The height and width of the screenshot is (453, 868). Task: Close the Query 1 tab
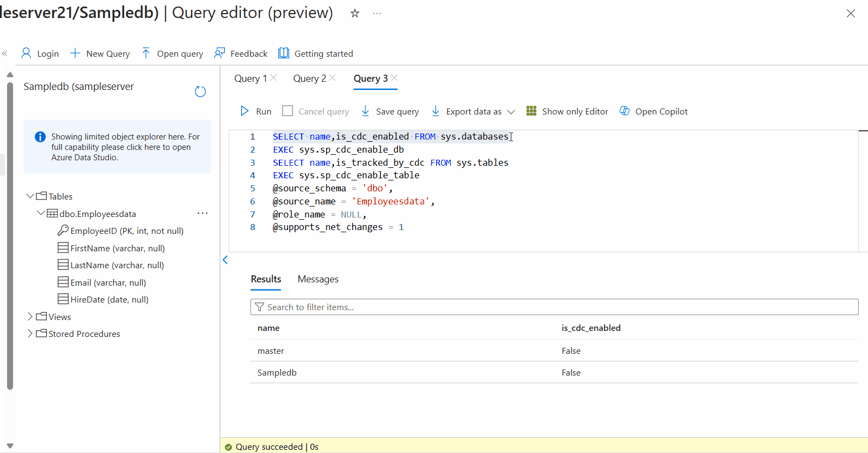tap(274, 77)
